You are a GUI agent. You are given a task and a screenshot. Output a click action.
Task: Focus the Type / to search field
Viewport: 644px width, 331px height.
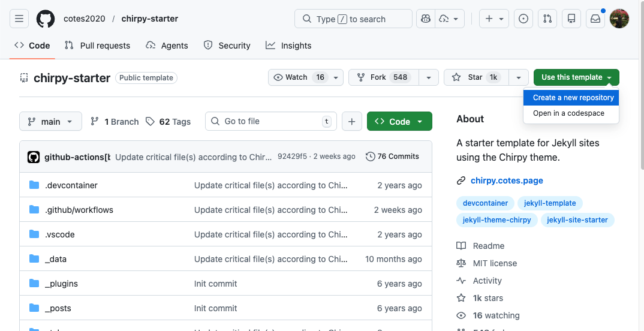(x=353, y=19)
